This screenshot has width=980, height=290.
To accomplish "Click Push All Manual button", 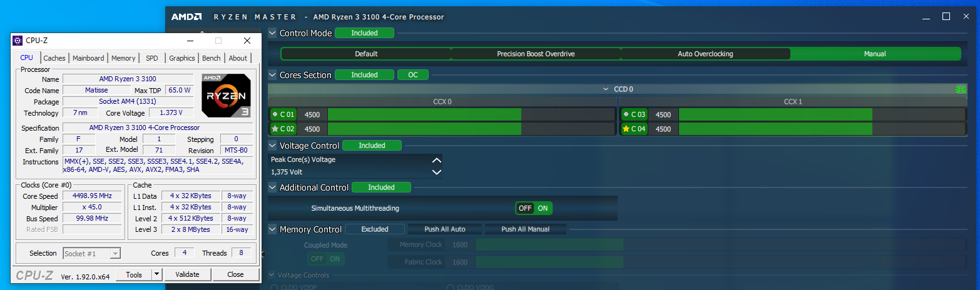I will coord(526,229).
